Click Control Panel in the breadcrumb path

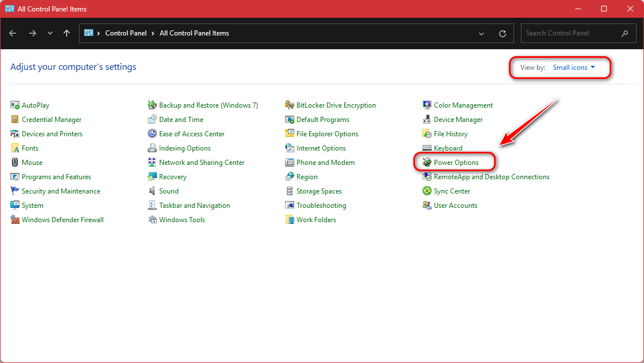click(x=126, y=33)
